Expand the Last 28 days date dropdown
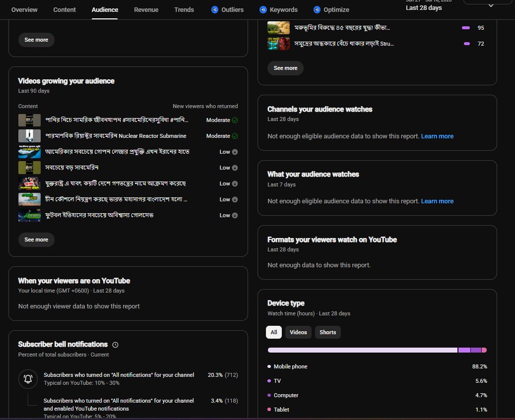Image resolution: width=515 pixels, height=420 pixels. click(491, 5)
